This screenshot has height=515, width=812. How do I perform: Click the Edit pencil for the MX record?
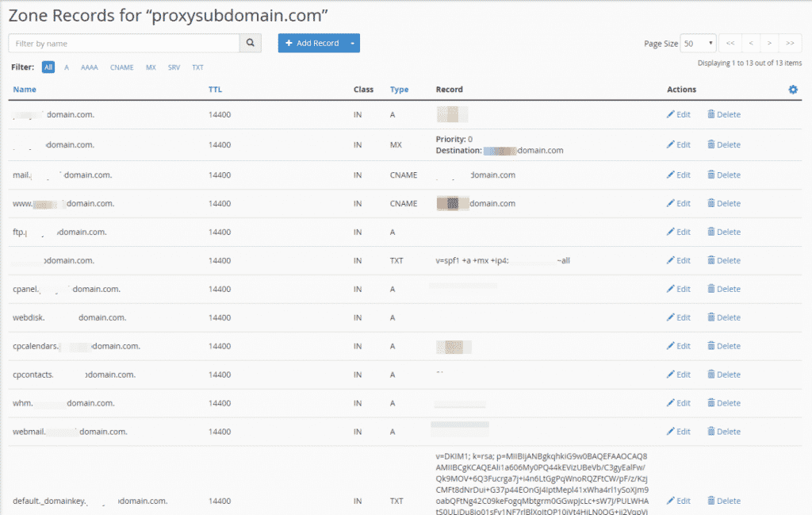pos(678,145)
